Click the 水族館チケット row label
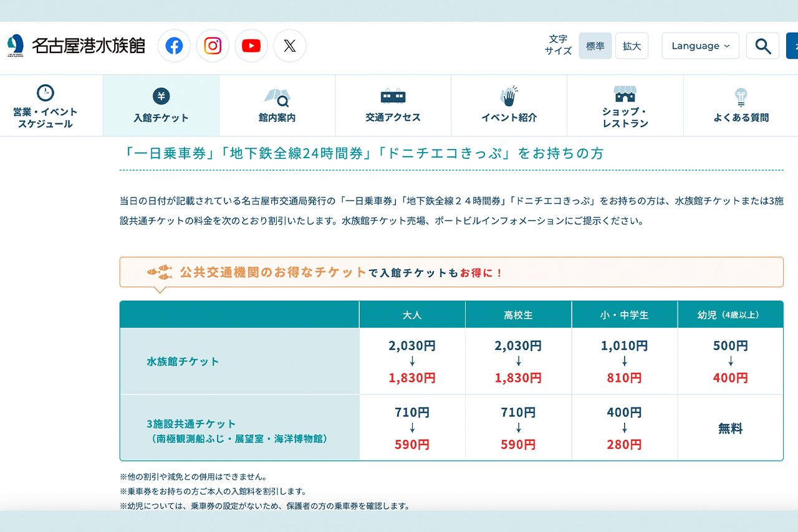Viewport: 798px width, 532px height. 183,361
